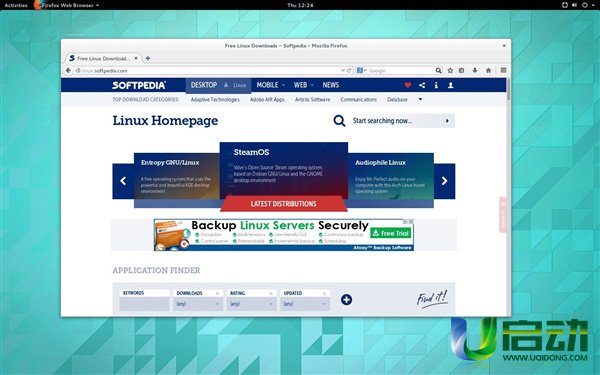Open the Adaptive Technologies category
Image resolution: width=600 pixels, height=375 pixels.
[x=215, y=99]
